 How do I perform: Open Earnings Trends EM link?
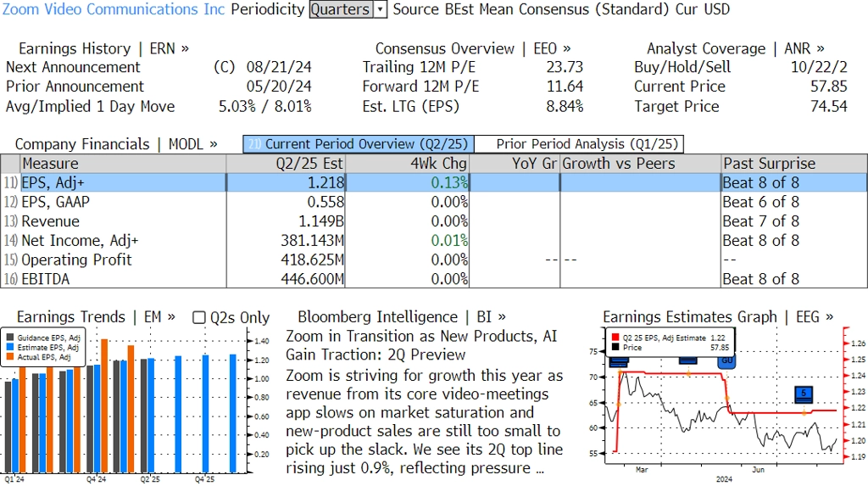[x=97, y=317]
